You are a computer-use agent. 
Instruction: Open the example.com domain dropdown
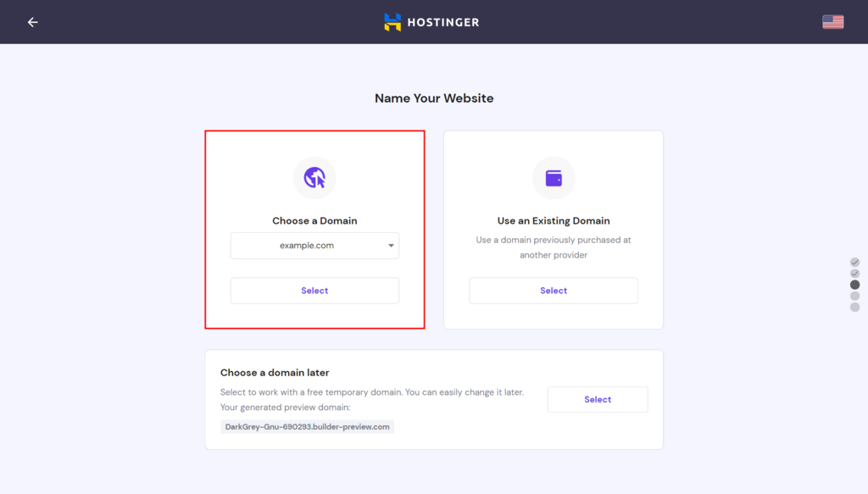tap(314, 246)
